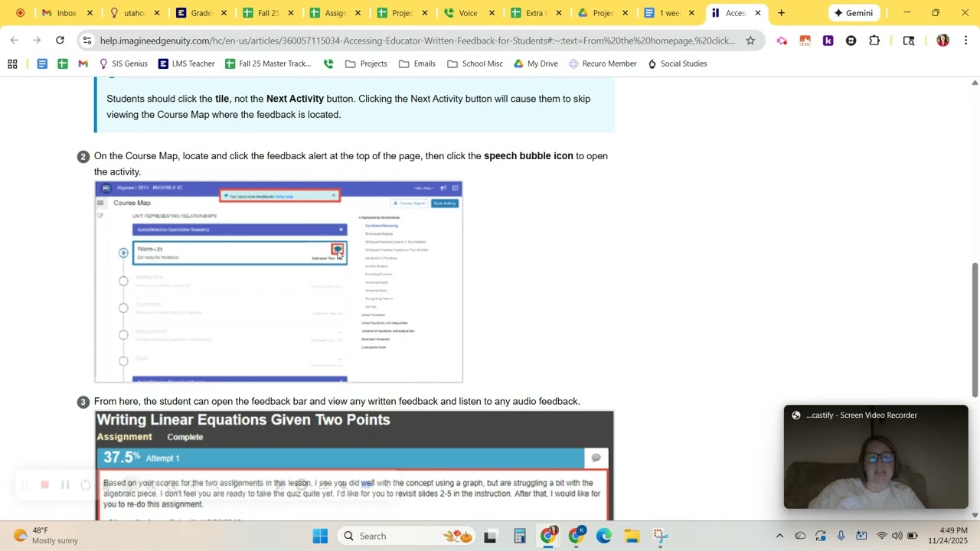Open weather widget showing 48°F

tap(46, 536)
